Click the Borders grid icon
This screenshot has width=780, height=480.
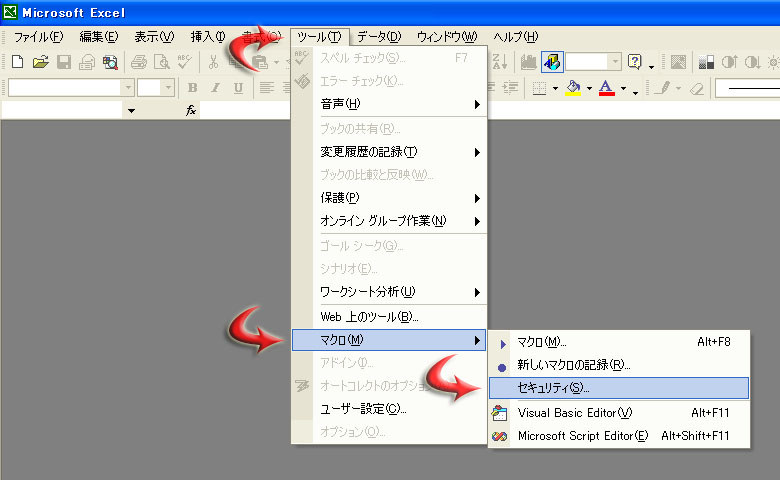coord(540,88)
